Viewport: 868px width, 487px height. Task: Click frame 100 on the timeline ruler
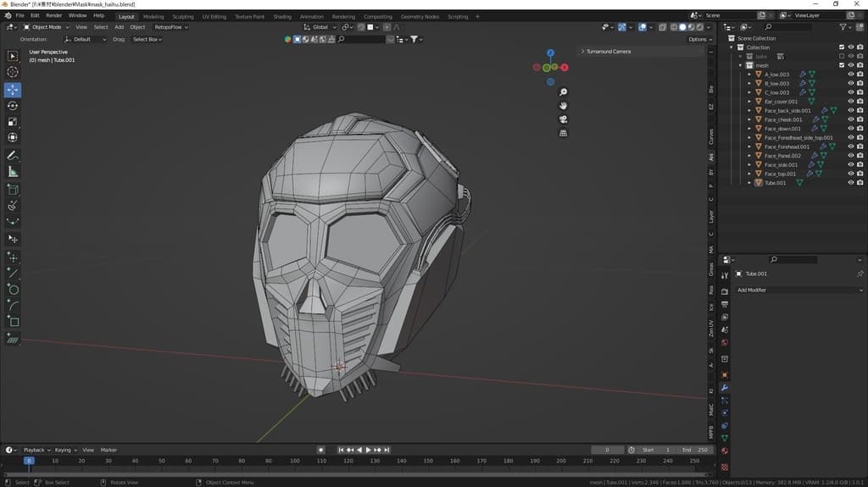point(295,461)
